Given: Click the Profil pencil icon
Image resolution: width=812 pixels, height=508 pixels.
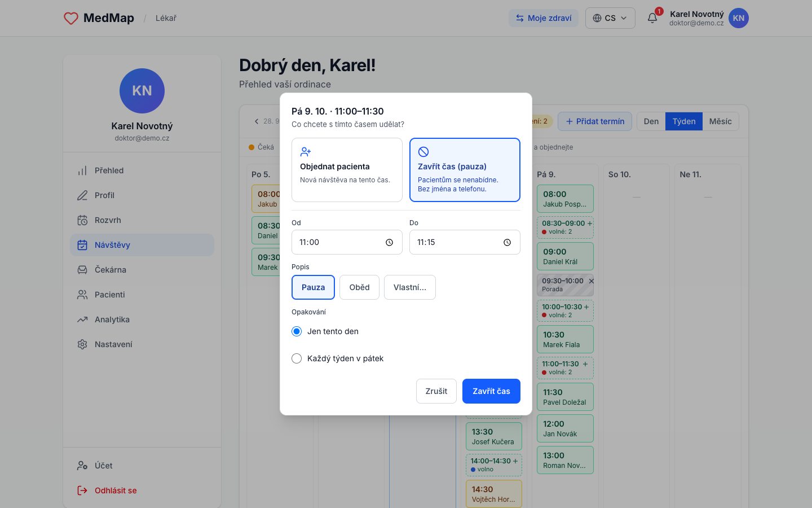Looking at the screenshot, I should pyautogui.click(x=82, y=195).
